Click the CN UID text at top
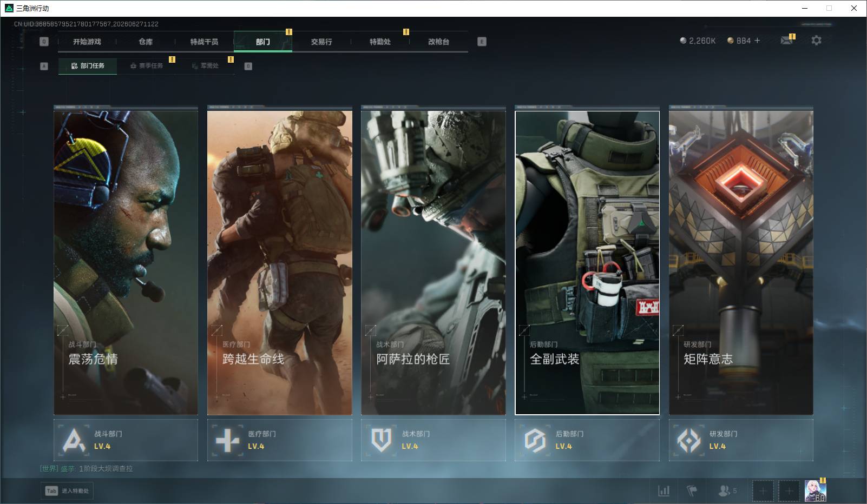The image size is (867, 504). (x=86, y=24)
